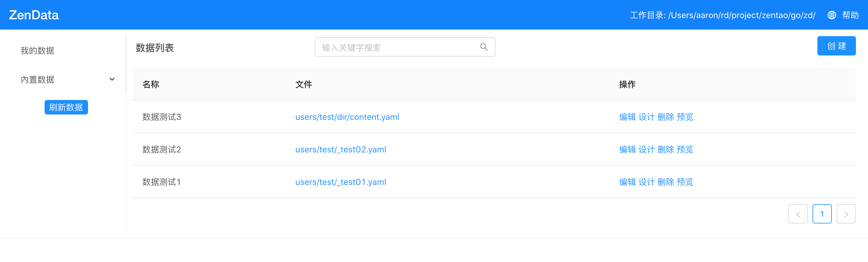Focus the keyword search input field
The width and height of the screenshot is (868, 262).
tap(398, 47)
